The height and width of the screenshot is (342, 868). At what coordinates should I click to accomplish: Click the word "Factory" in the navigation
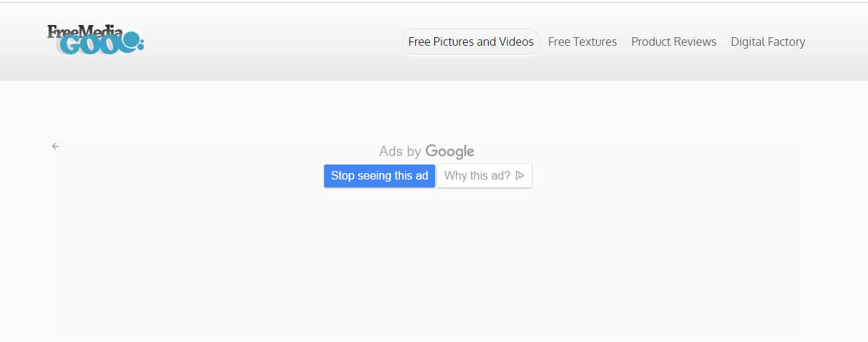(786, 42)
